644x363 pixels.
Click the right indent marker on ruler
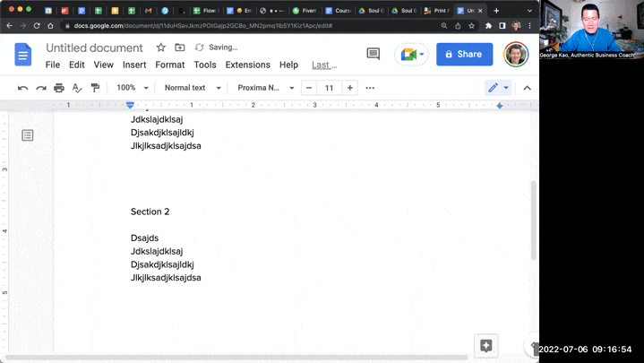pos(500,106)
